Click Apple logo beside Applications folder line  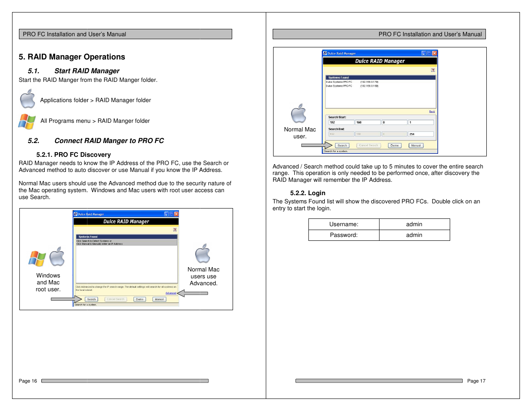(x=28, y=99)
